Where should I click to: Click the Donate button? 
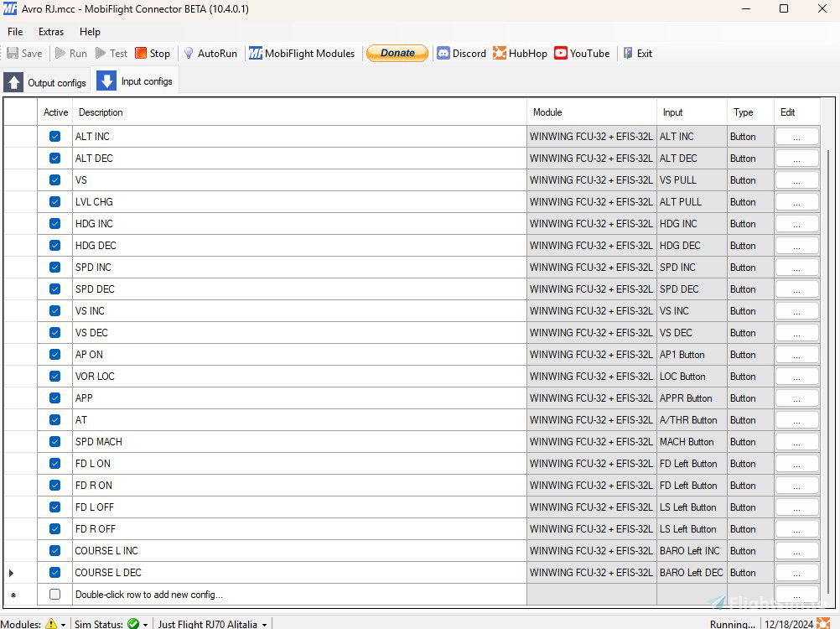click(x=397, y=53)
